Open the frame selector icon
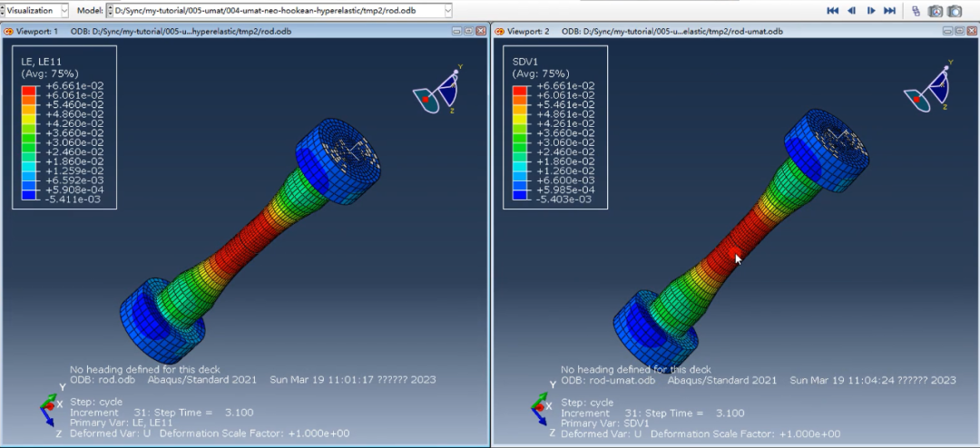This screenshot has height=448, width=980. (x=916, y=11)
